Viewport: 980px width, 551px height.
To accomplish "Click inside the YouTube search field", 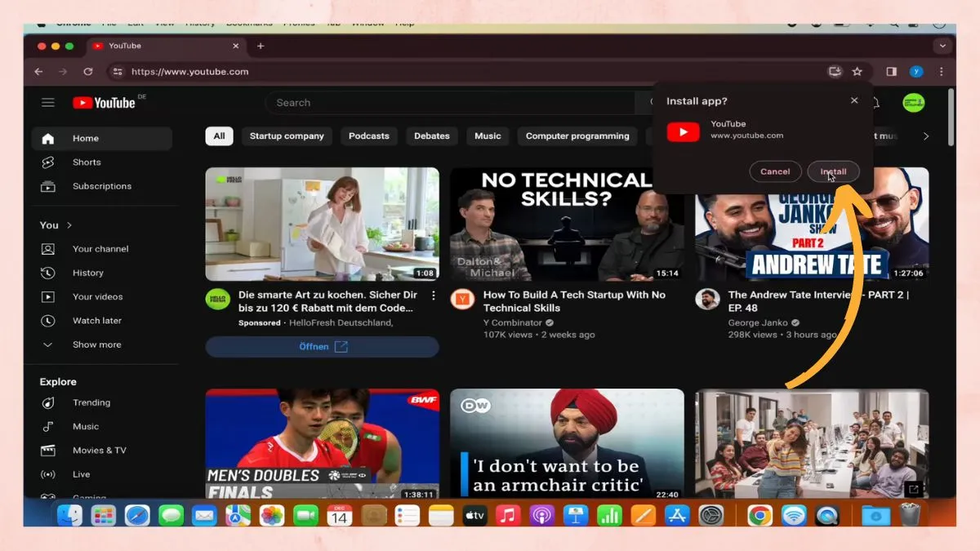I will tap(449, 102).
